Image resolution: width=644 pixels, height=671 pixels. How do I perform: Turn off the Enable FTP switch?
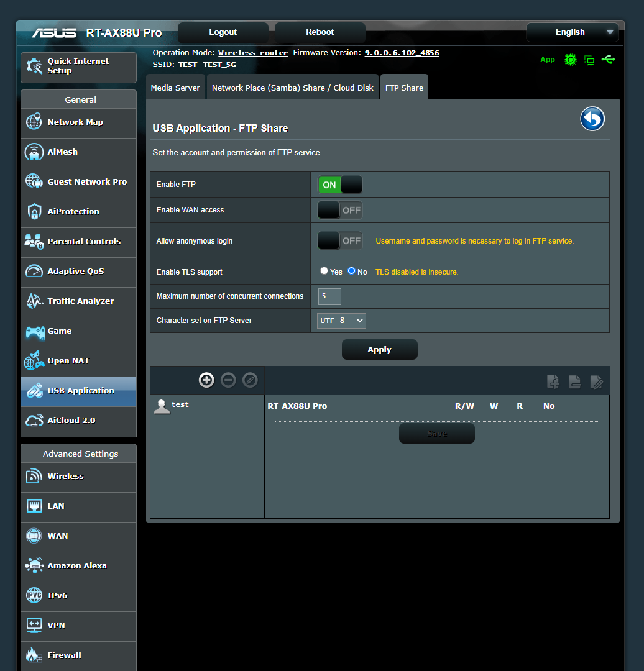pos(340,185)
